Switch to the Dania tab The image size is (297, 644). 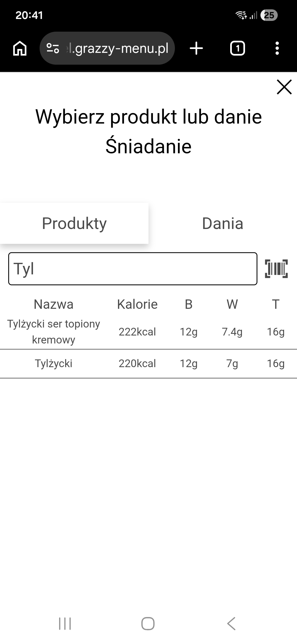coord(222,223)
